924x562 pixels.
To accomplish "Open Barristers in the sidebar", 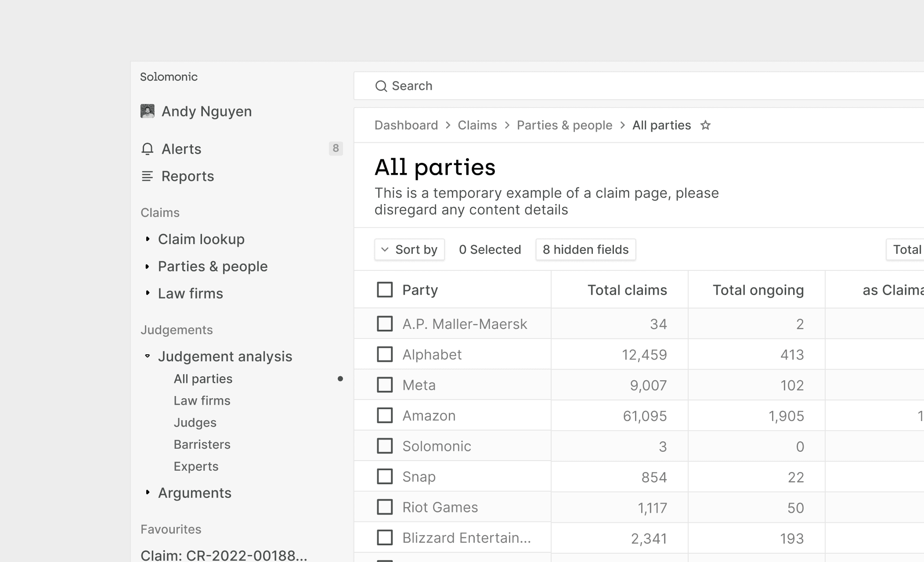I will (202, 444).
